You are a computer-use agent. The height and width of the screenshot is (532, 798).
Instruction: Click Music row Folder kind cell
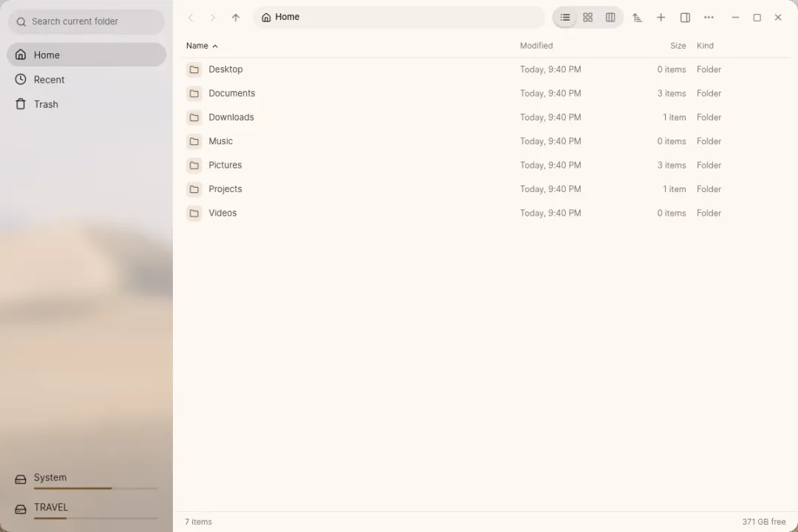pyautogui.click(x=709, y=141)
